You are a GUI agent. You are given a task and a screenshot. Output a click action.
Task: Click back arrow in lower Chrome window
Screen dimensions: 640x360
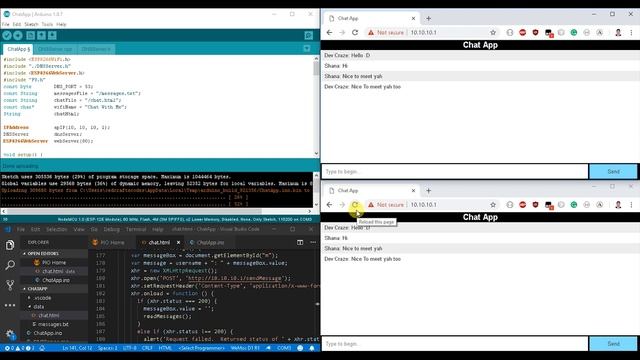[329, 204]
